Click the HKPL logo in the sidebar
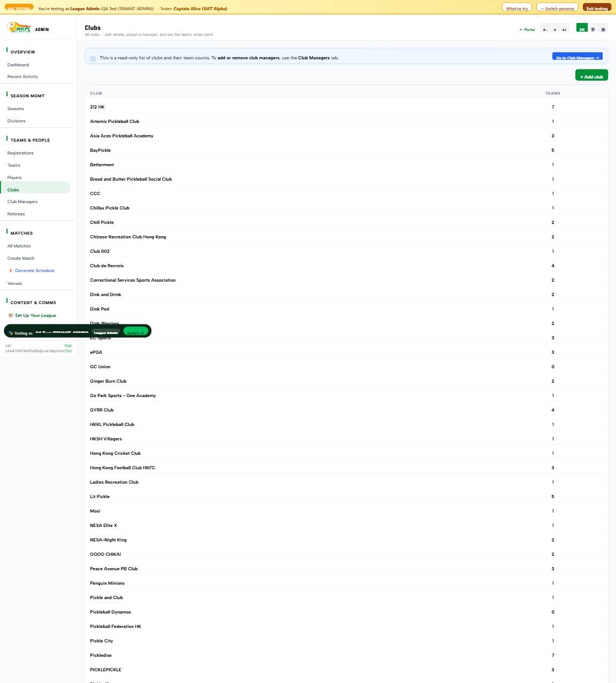616x683 pixels. tap(19, 27)
